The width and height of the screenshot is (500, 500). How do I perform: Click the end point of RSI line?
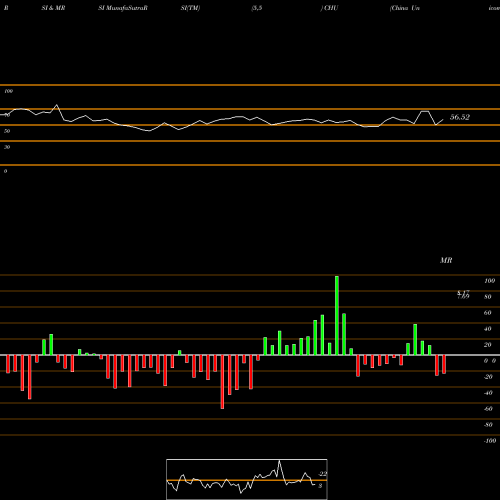pyautogui.click(x=443, y=120)
